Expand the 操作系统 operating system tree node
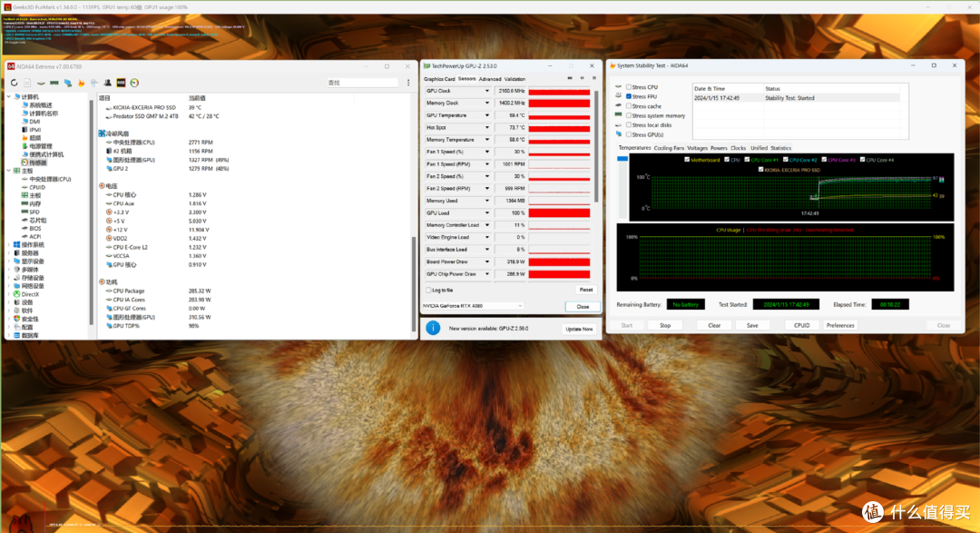 (x=9, y=244)
